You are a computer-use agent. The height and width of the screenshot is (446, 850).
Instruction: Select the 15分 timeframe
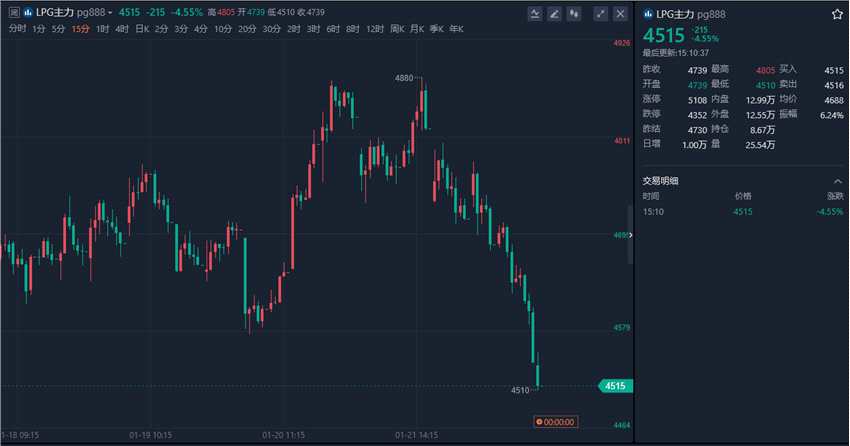pyautogui.click(x=80, y=29)
